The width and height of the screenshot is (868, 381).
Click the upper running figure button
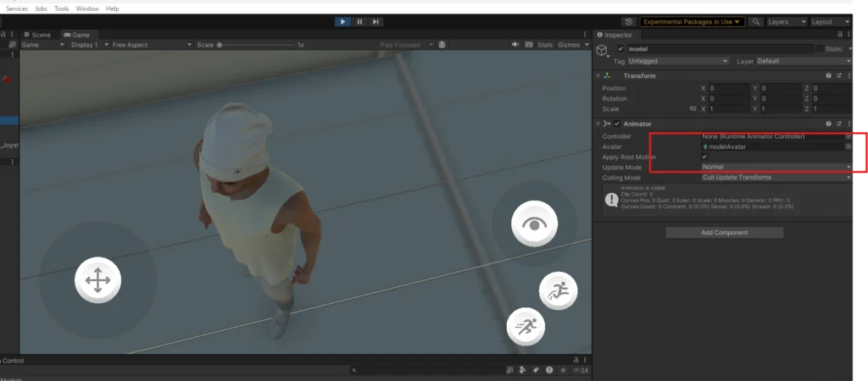pos(558,291)
